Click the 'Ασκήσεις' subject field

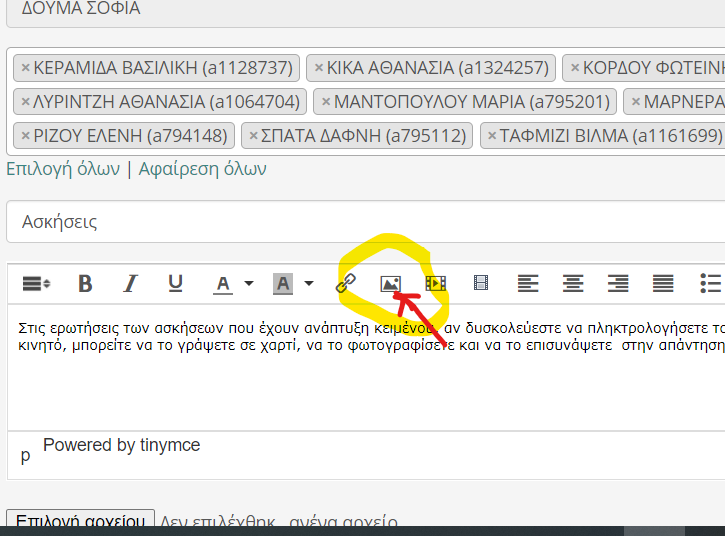tap(360, 222)
